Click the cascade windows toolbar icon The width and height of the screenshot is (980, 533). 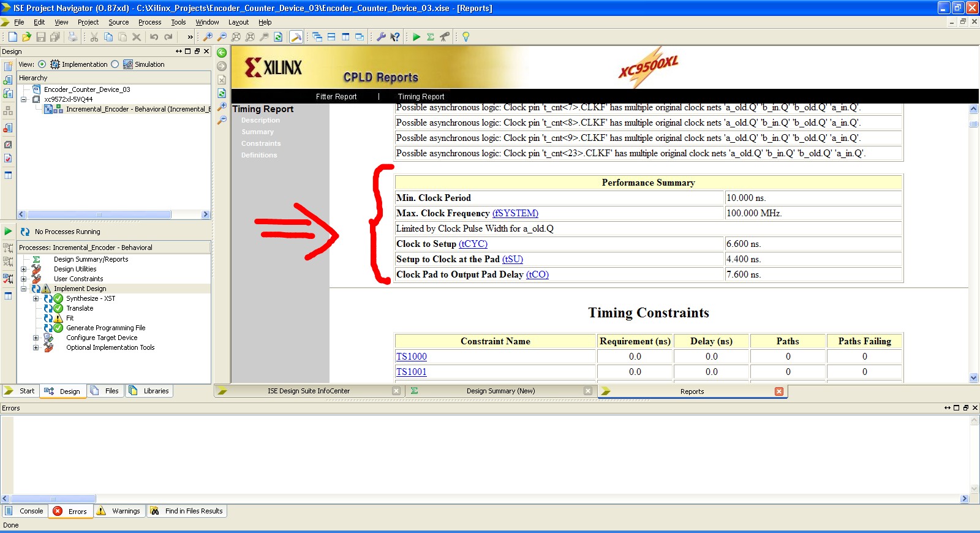point(317,37)
